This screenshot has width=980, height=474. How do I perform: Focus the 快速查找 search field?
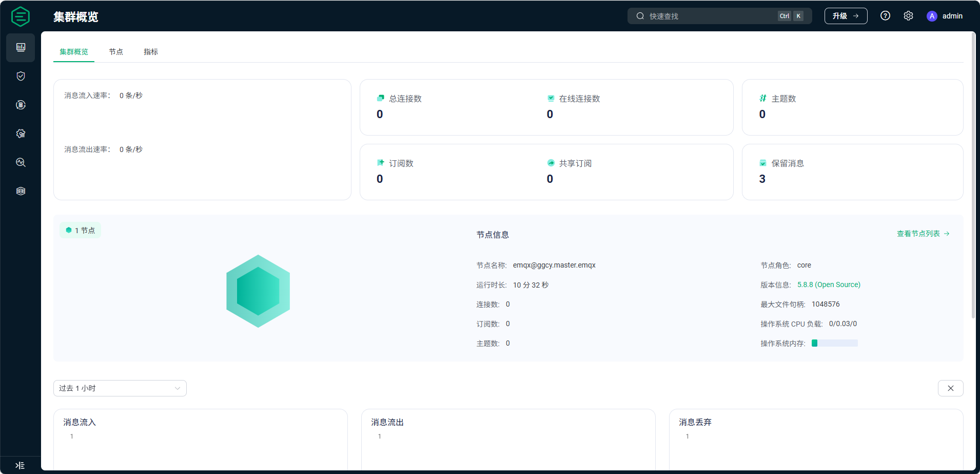coord(719,16)
